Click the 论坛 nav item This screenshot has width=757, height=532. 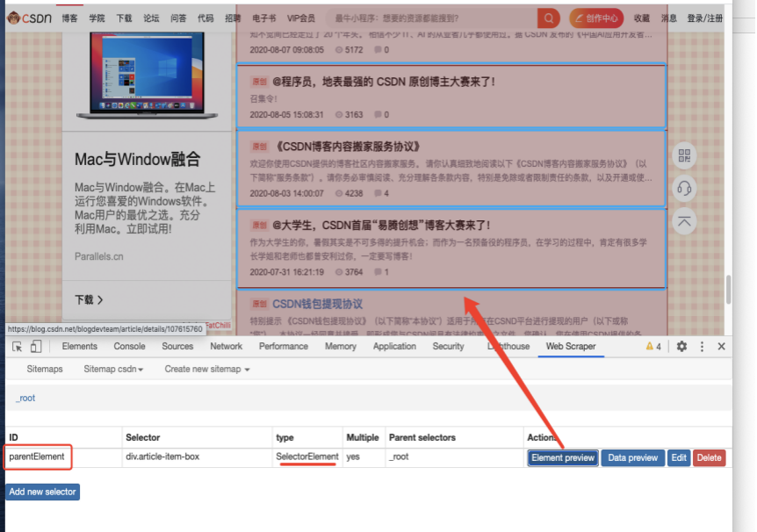[x=151, y=18]
